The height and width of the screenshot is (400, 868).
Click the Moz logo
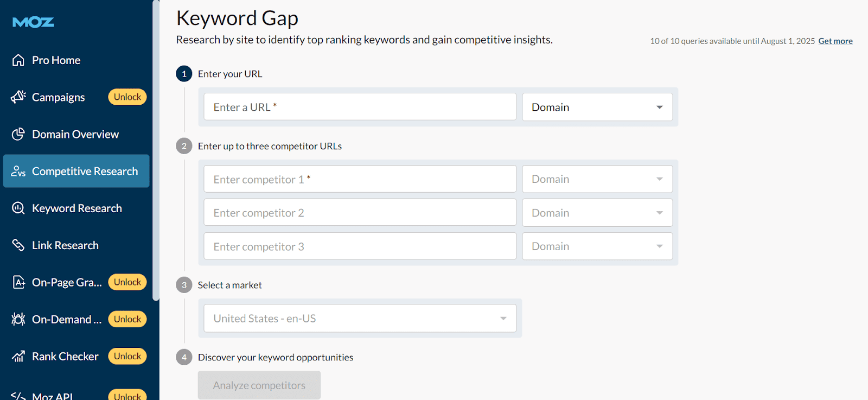click(33, 22)
